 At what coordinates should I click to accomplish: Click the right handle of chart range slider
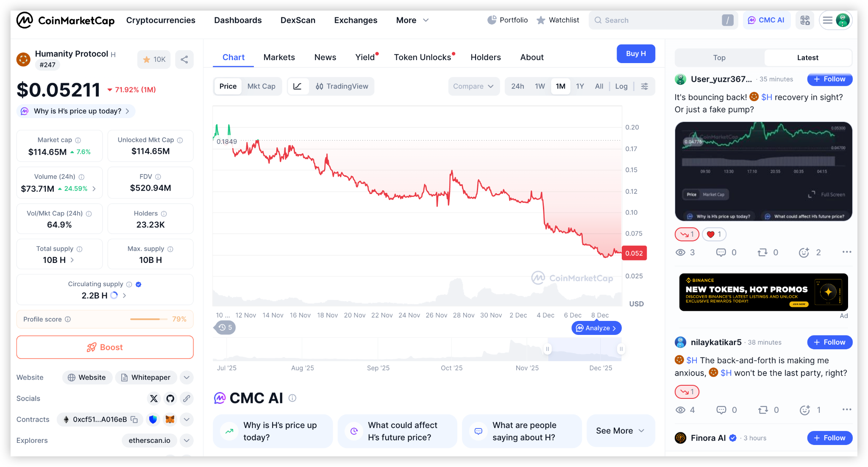[621, 349]
